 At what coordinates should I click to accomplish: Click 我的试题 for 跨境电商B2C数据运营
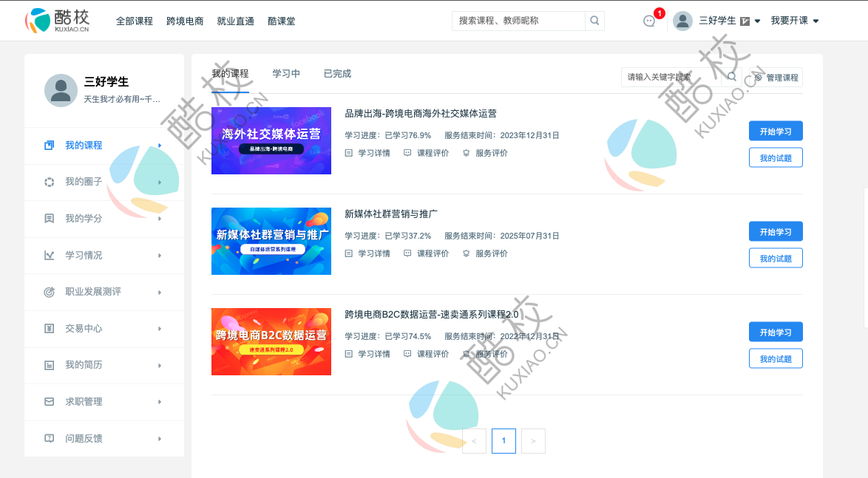point(776,358)
